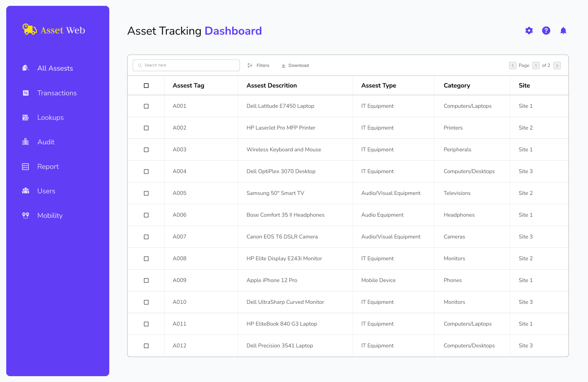The image size is (588, 382).
Task: Open All Assests in the sidebar
Action: click(x=55, y=68)
